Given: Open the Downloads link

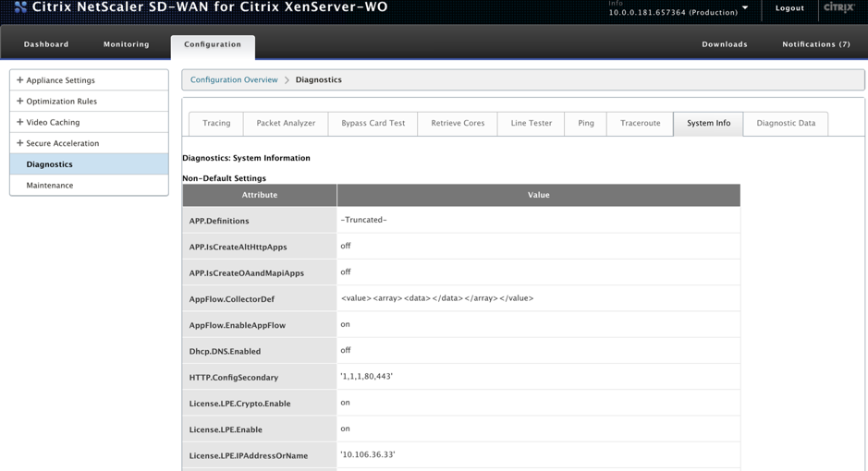Looking at the screenshot, I should [x=725, y=44].
